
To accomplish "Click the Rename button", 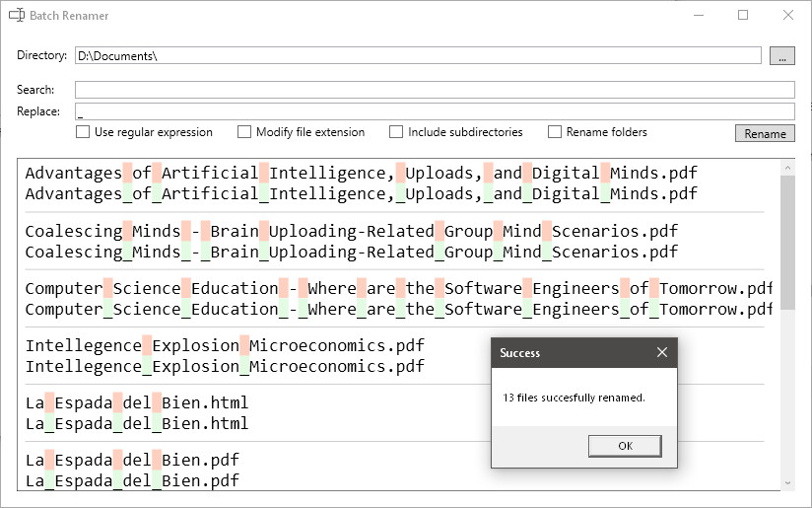I will click(765, 133).
